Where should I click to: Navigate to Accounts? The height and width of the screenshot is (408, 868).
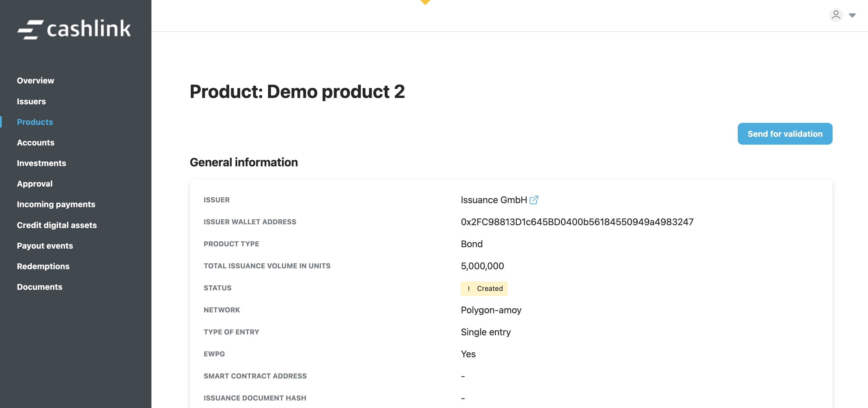point(36,142)
